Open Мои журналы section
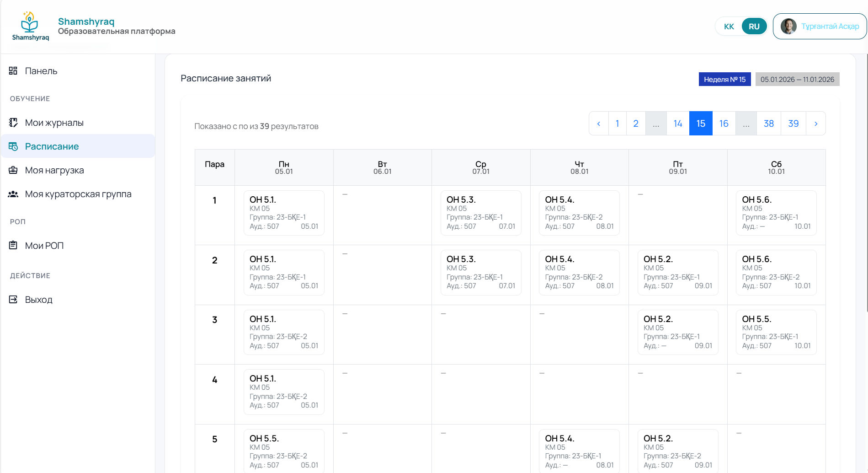868x473 pixels. pyautogui.click(x=53, y=123)
